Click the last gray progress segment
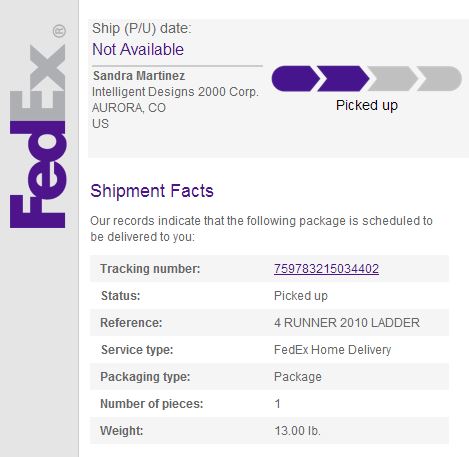Viewport: 469px width, 457px height. [439, 79]
